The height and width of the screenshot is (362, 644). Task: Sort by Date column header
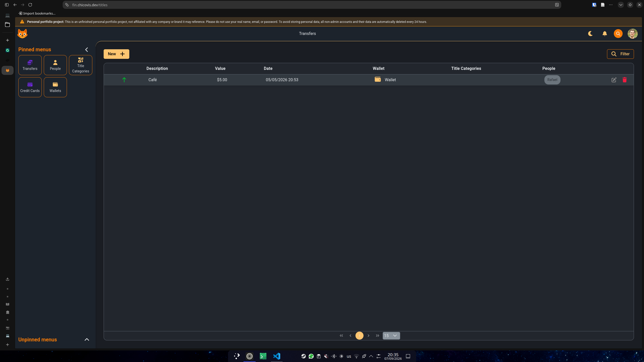(268, 68)
